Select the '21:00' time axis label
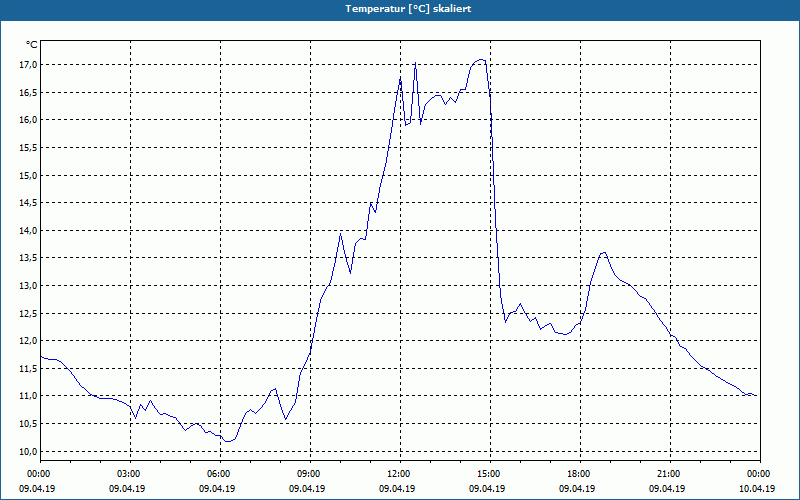 [x=670, y=474]
